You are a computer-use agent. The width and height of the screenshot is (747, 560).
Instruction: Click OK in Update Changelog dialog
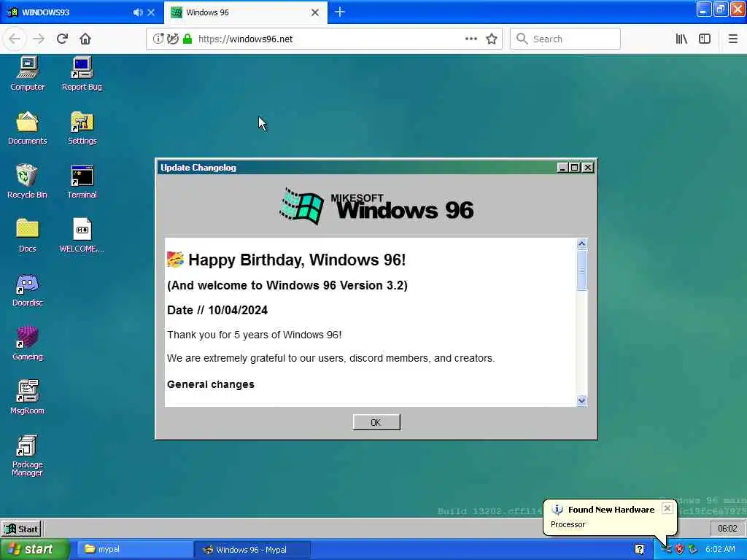[x=376, y=422]
